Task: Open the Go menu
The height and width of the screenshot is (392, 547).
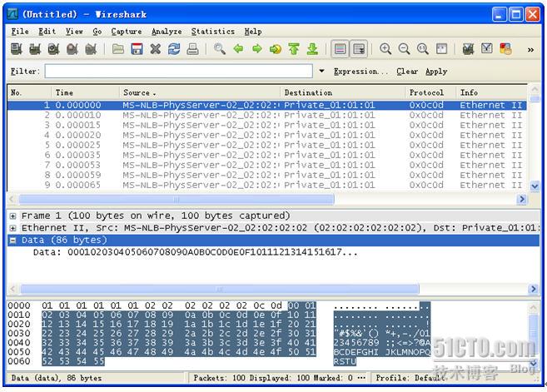Action: pyautogui.click(x=97, y=32)
